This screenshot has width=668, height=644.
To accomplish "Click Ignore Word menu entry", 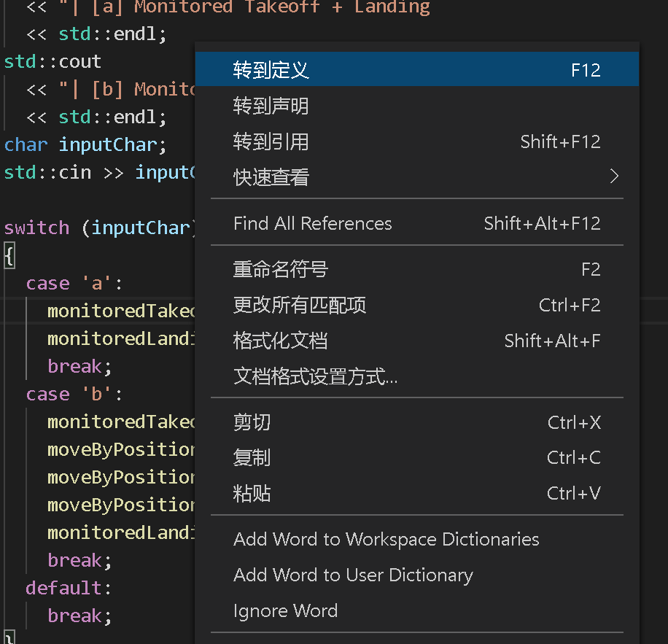I will click(x=416, y=610).
